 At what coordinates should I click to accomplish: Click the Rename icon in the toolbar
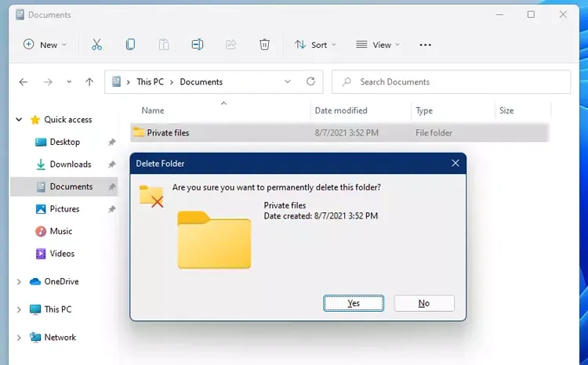point(198,45)
